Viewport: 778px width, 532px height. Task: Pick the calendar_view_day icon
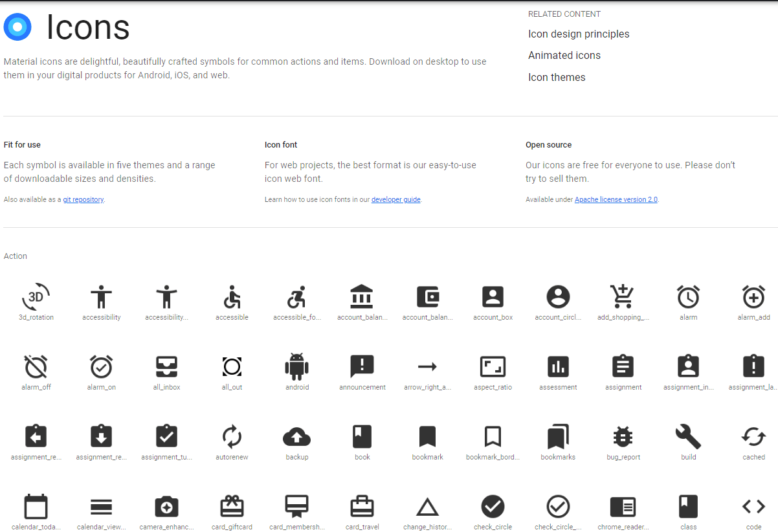(x=102, y=506)
